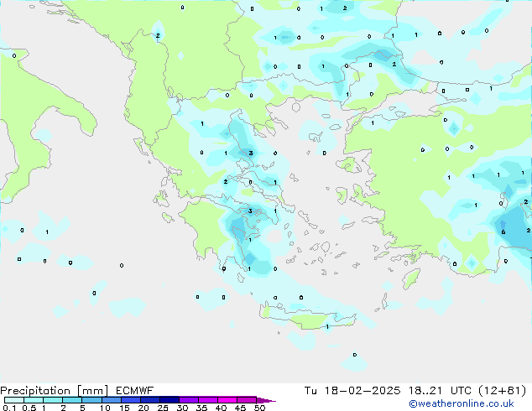
Task: Click the '10' legend scale label
Action: click(105, 408)
